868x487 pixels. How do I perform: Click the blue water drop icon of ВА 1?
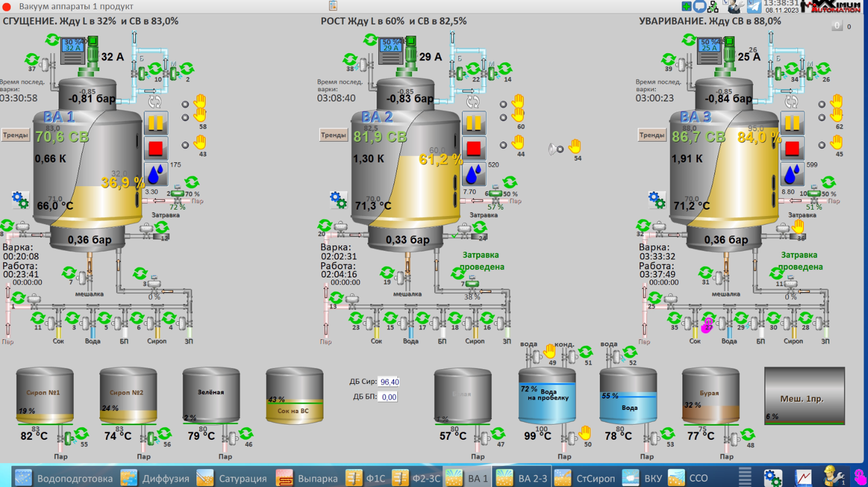(x=155, y=174)
